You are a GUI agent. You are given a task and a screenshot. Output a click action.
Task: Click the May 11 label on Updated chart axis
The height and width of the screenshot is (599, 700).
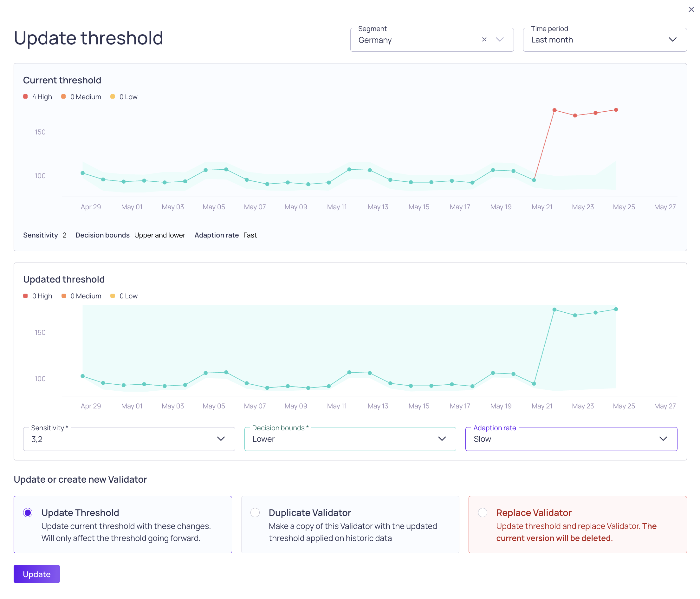336,406
